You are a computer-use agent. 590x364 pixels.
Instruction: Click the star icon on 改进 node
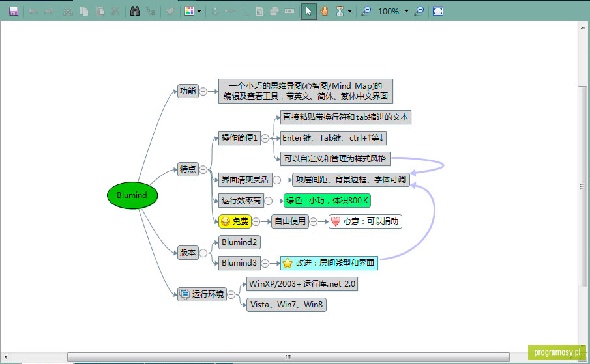(288, 263)
